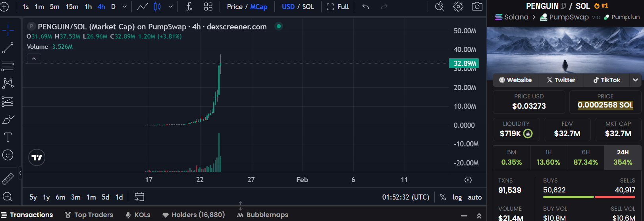
Task: Click the Website button
Action: 515,80
